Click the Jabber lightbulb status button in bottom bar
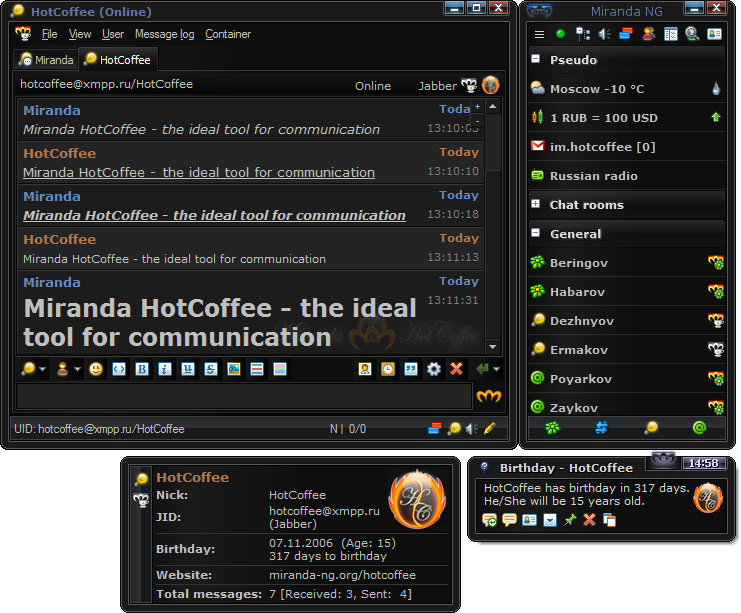Image resolution: width=741 pixels, height=613 pixels. (x=651, y=428)
